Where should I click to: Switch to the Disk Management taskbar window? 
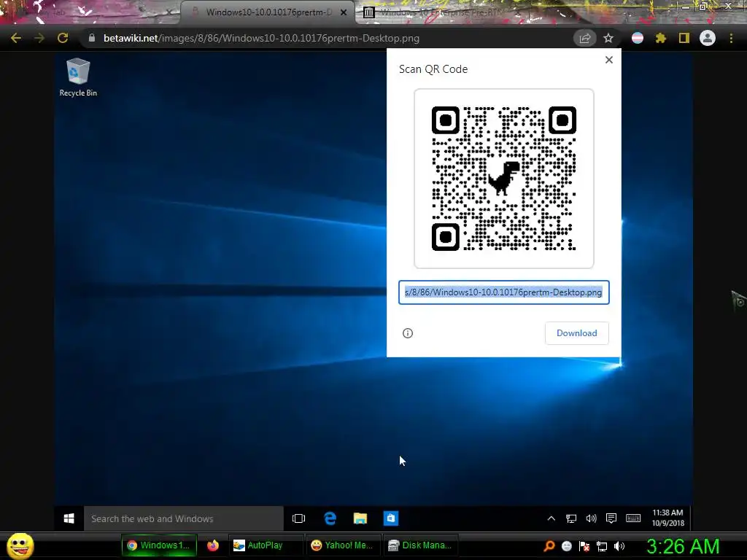pos(421,545)
